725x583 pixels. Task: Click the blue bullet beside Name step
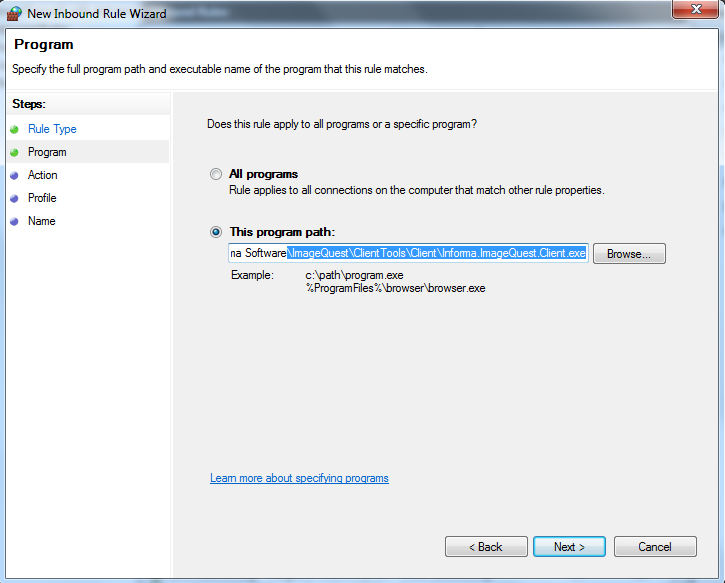tap(14, 221)
